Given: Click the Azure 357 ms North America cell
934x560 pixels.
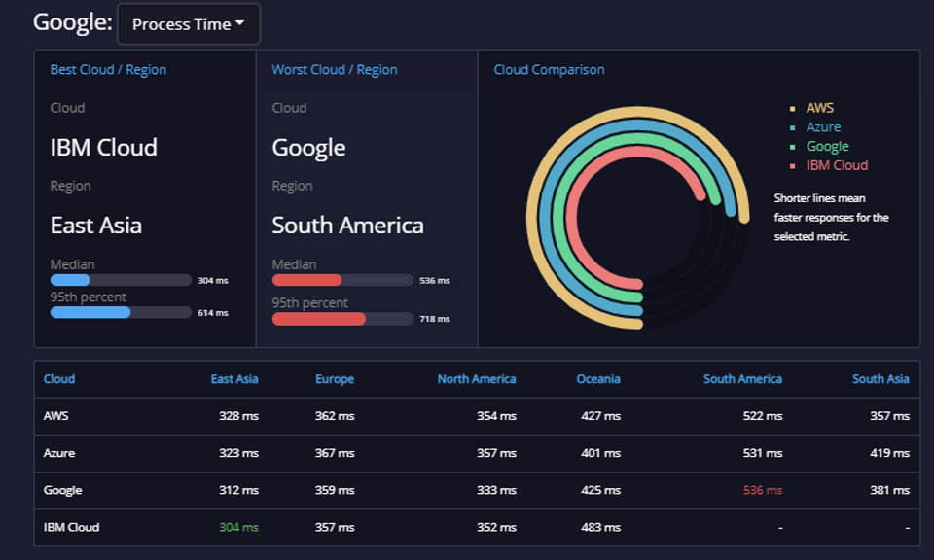Looking at the screenshot, I should [x=496, y=453].
